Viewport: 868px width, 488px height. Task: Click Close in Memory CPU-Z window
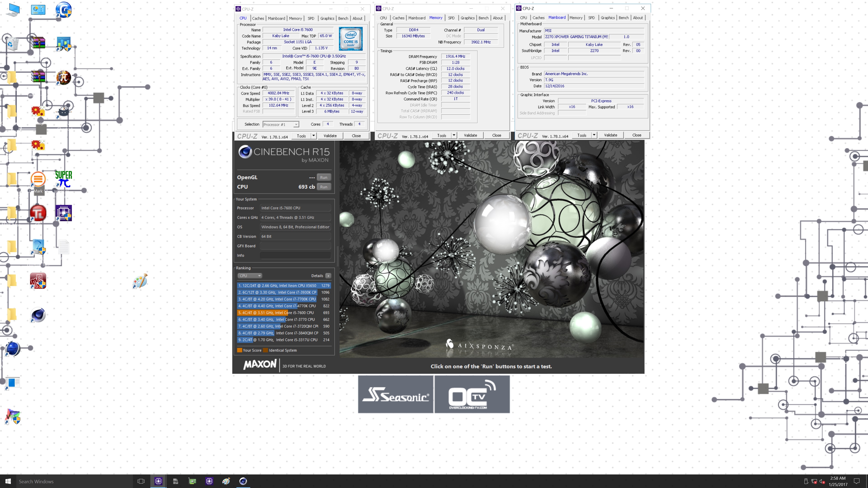496,135
